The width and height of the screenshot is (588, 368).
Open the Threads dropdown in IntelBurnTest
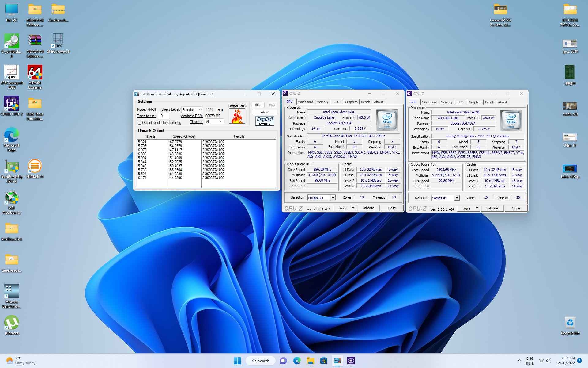tap(214, 122)
